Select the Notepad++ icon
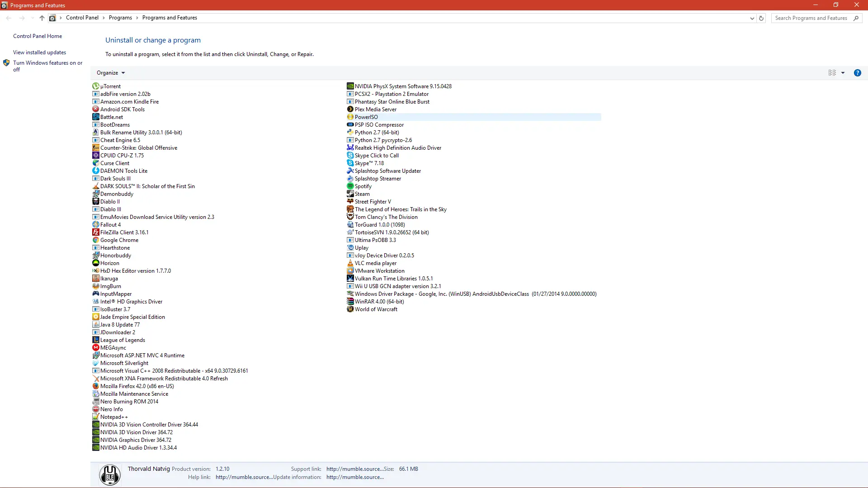Screen dimensions: 868x488 (x=96, y=417)
